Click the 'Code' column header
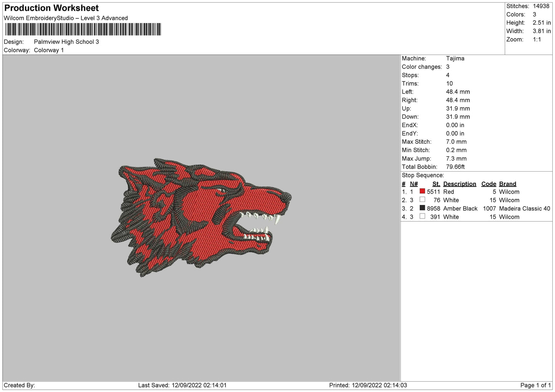This screenshot has height=392, width=555. 489,184
